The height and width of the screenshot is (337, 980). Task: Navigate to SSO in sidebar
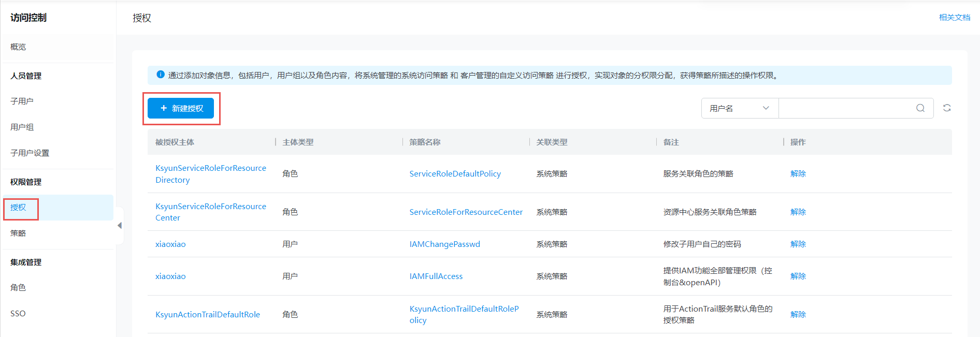pos(18,314)
